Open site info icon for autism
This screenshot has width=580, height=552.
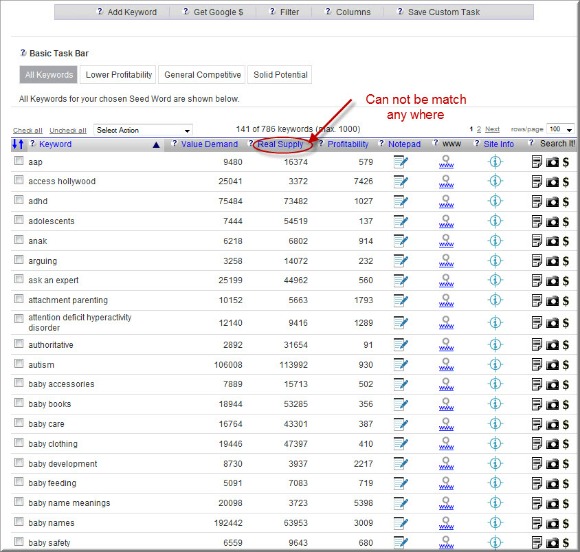(495, 365)
